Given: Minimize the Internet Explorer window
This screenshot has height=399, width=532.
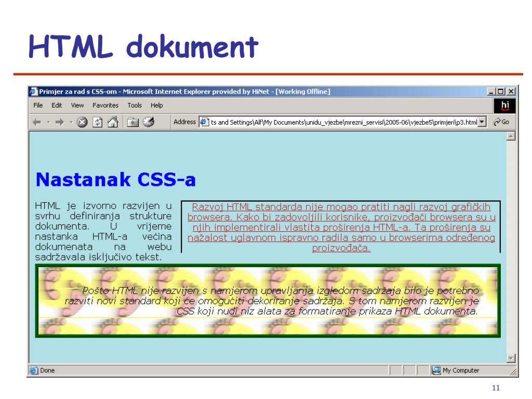Looking at the screenshot, I should click(491, 91).
